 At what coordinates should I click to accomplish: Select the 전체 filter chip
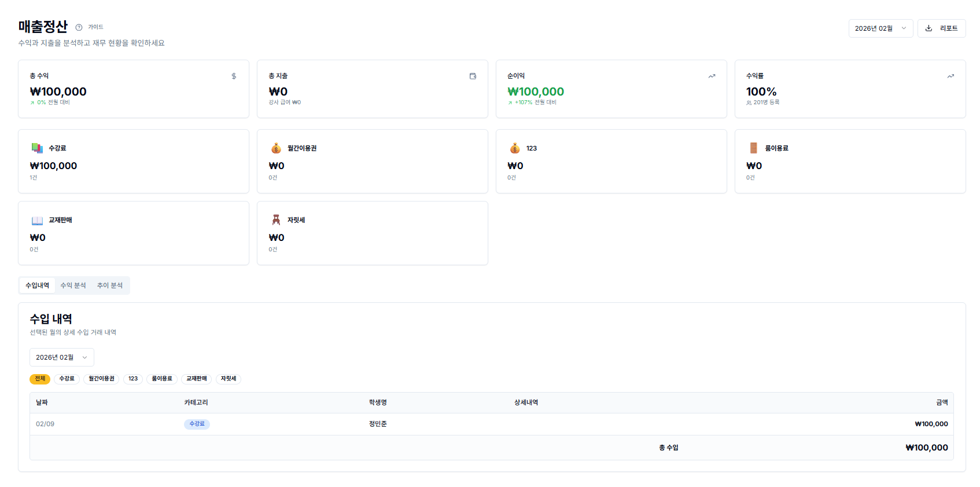coord(40,379)
